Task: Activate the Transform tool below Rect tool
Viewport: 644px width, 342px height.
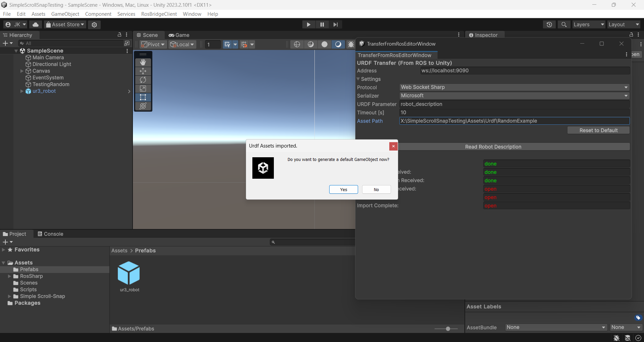Action: click(143, 106)
